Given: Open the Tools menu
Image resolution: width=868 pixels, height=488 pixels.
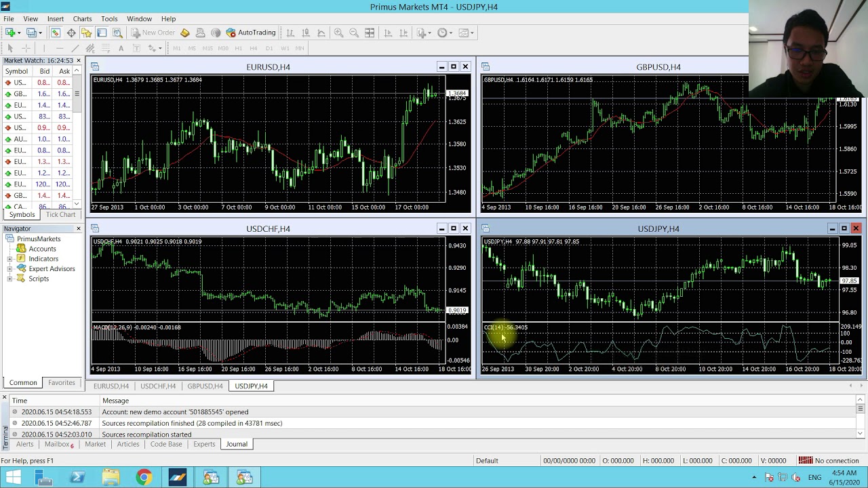Looking at the screenshot, I should pyautogui.click(x=109, y=18).
